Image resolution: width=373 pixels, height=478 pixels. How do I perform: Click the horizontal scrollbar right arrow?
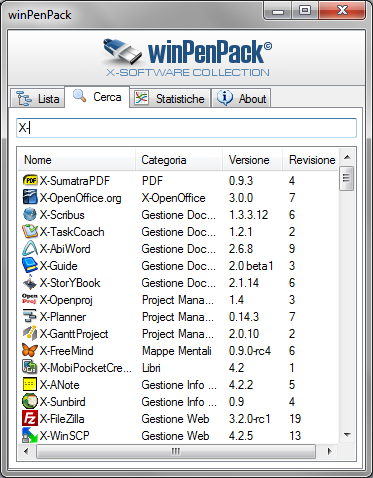point(329,451)
